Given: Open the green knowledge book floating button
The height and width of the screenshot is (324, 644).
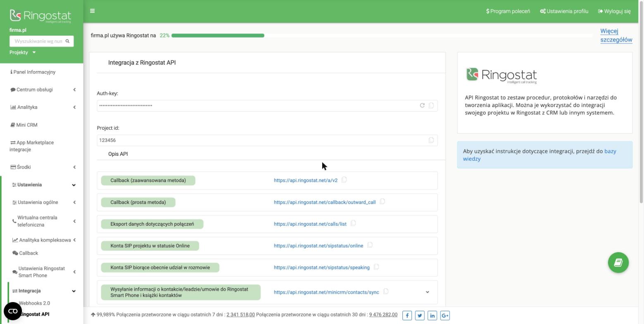Looking at the screenshot, I should click(x=618, y=262).
